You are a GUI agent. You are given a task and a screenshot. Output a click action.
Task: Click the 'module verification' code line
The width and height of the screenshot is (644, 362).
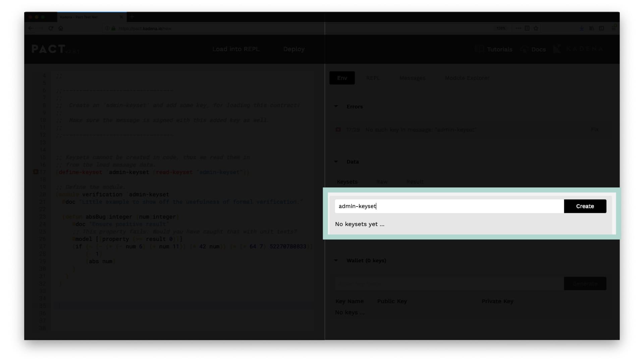[x=113, y=194]
